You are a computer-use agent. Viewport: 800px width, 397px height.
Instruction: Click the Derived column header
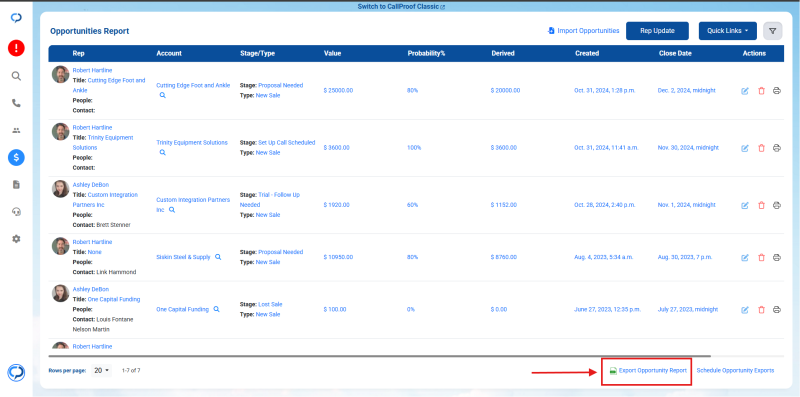(503, 53)
